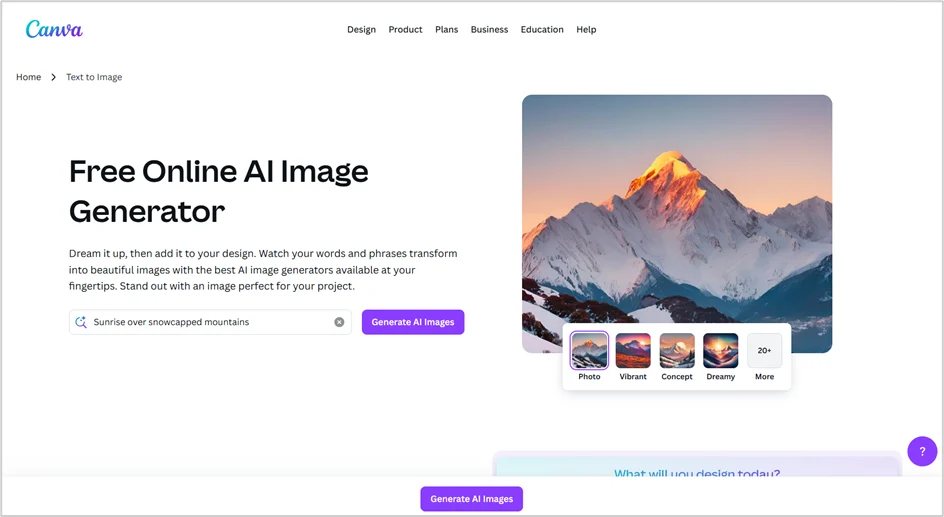Click the Free Online AI Image Generator heading

(x=219, y=191)
